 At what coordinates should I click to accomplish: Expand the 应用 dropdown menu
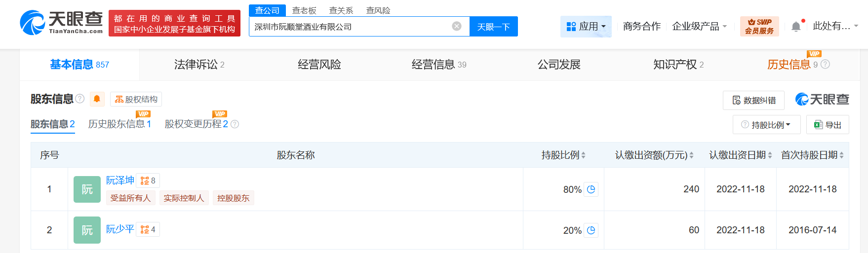[586, 27]
